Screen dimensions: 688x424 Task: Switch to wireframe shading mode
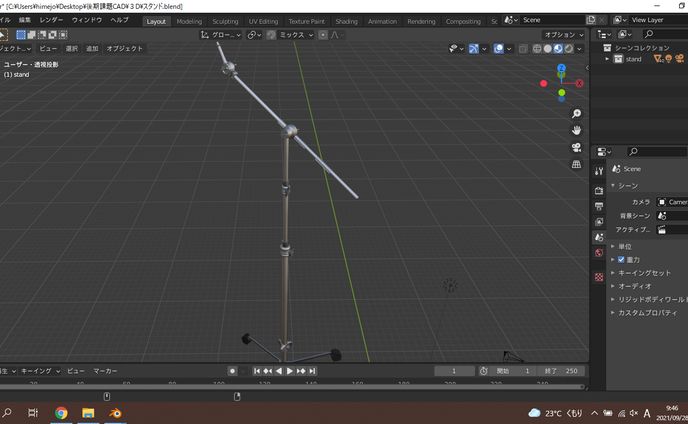coord(537,49)
